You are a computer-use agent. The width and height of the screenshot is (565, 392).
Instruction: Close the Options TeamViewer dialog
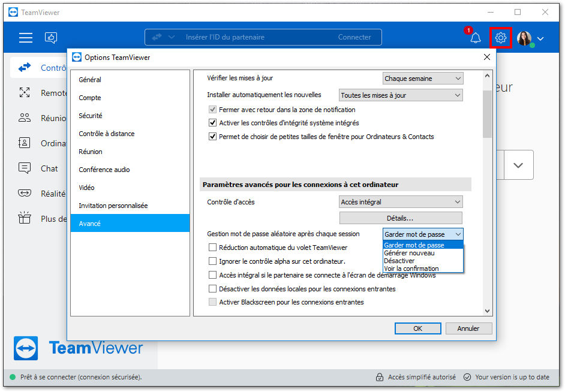487,57
